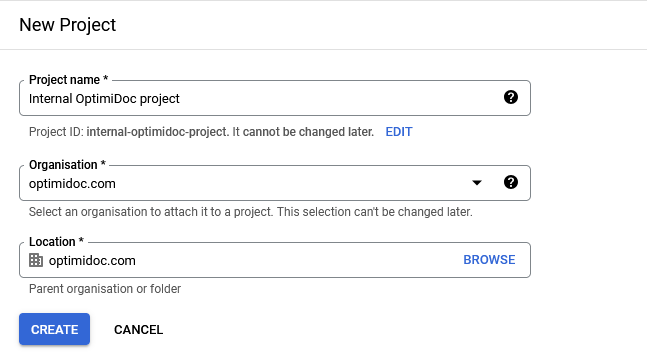Open help tooltip for Organisation field
This screenshot has height=363, width=647.
click(510, 182)
